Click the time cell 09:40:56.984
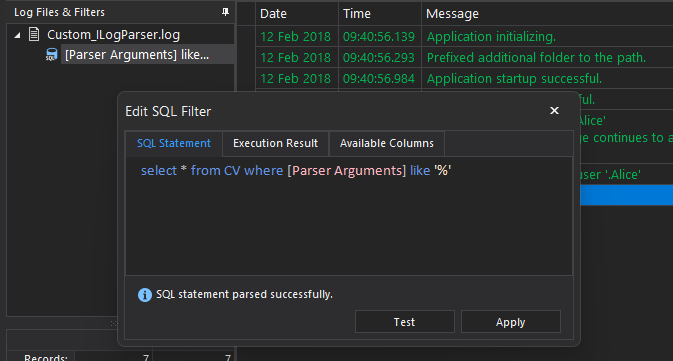Viewport: 673px width, 361px height. pos(379,79)
